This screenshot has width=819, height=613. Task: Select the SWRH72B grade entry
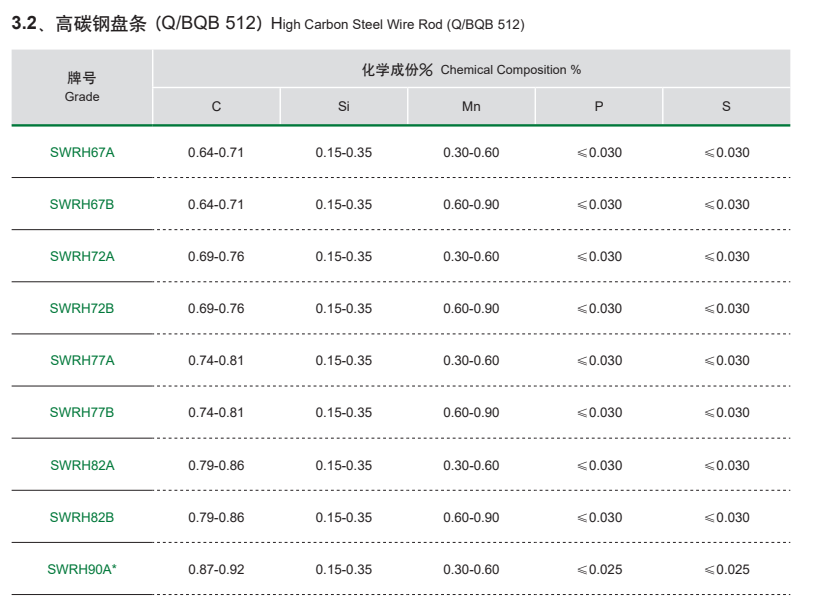(x=82, y=309)
